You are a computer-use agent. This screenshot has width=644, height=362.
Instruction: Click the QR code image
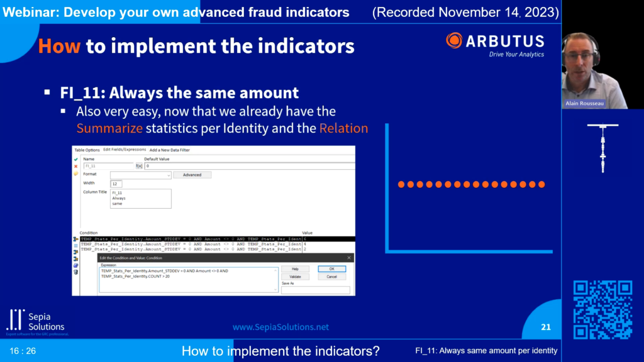pos(602,310)
